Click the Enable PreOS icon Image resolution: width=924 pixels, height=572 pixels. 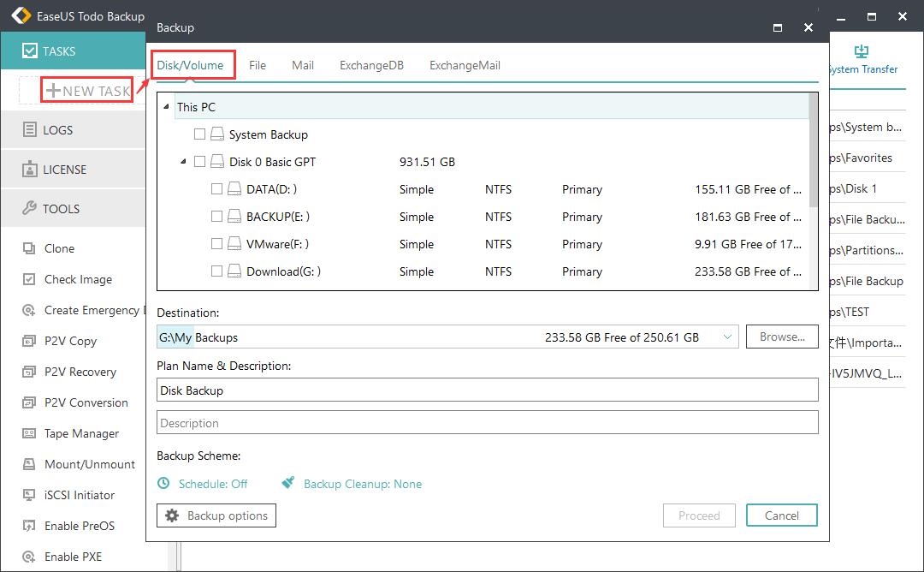[29, 526]
